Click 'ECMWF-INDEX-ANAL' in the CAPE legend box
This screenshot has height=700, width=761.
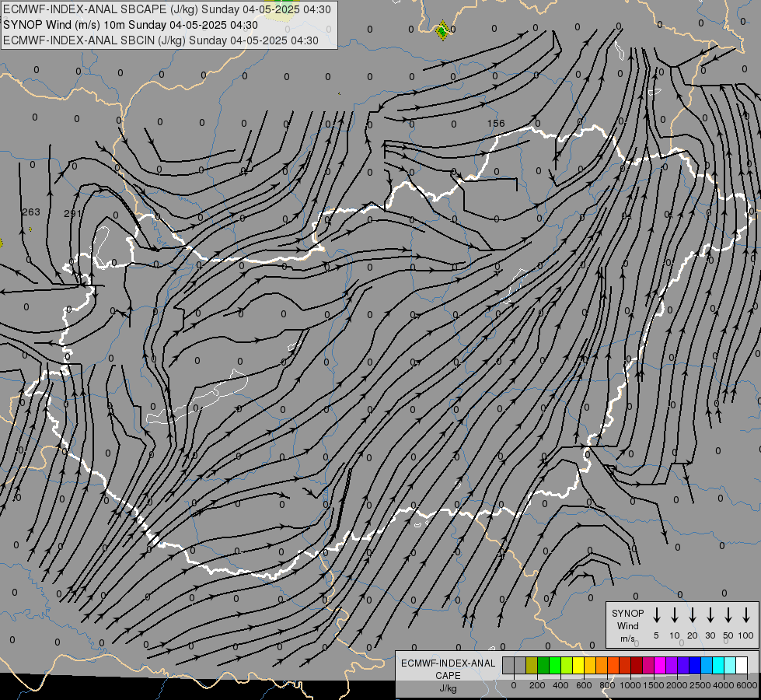[x=448, y=663]
